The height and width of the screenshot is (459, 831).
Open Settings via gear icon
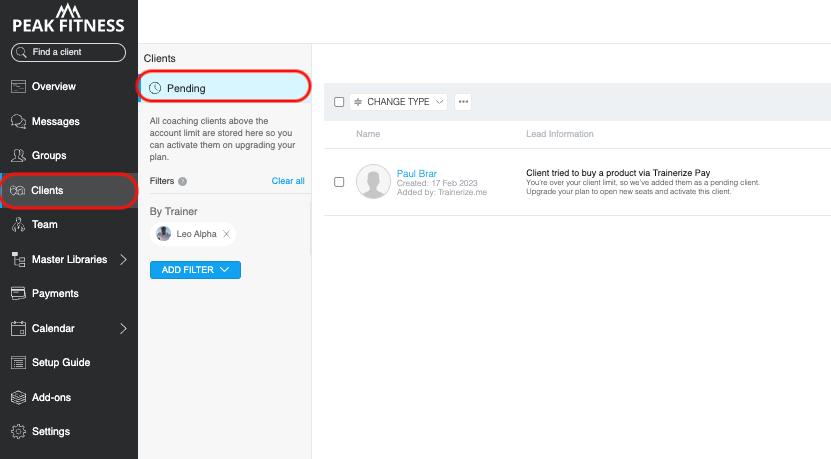point(18,432)
